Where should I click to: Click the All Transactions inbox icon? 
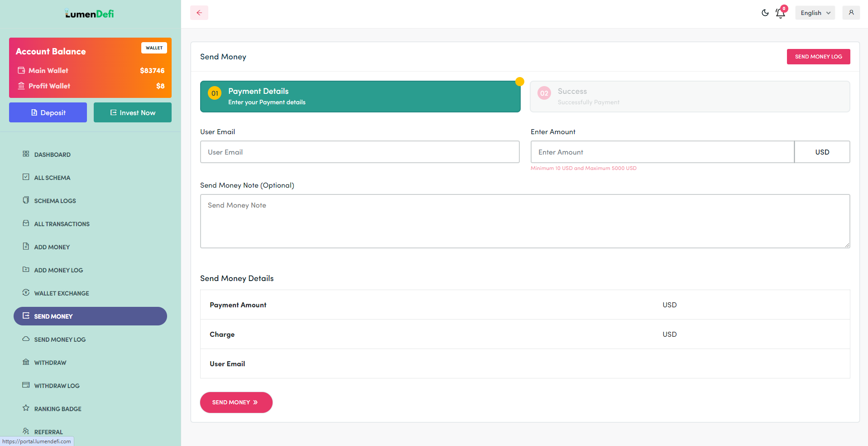pyautogui.click(x=26, y=223)
